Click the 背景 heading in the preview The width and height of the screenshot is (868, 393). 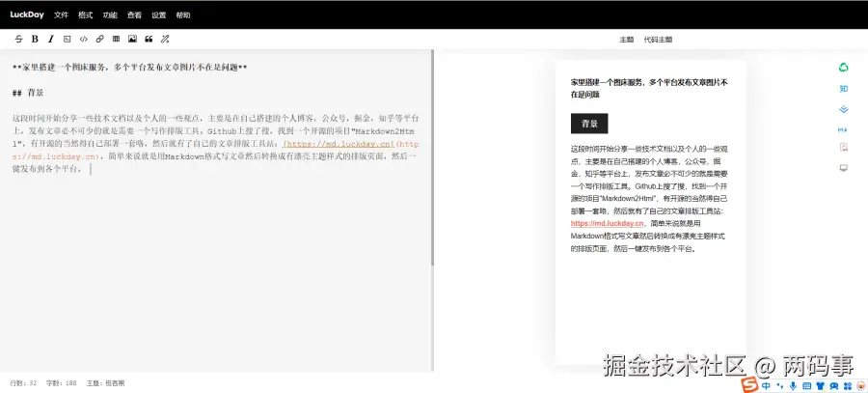[x=589, y=124]
